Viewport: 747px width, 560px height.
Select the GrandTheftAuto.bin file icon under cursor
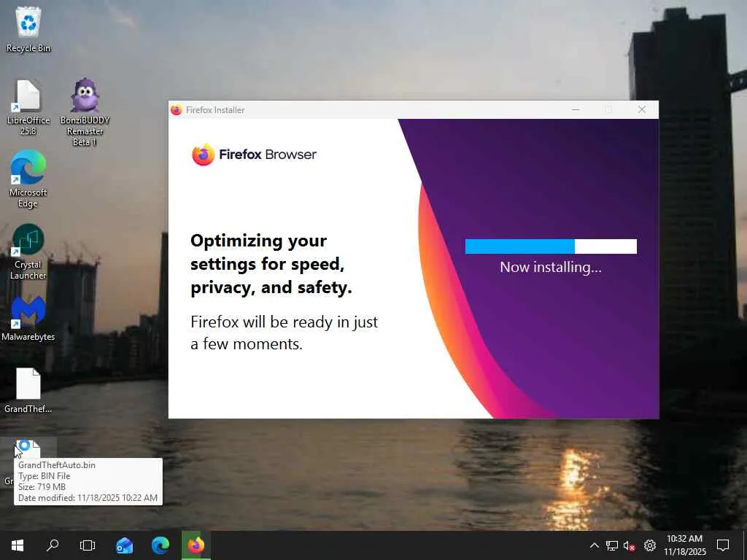[x=28, y=449]
